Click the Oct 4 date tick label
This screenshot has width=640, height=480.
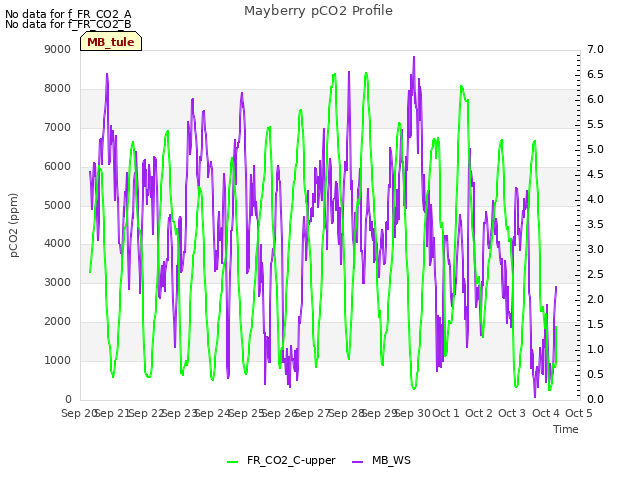[546, 413]
